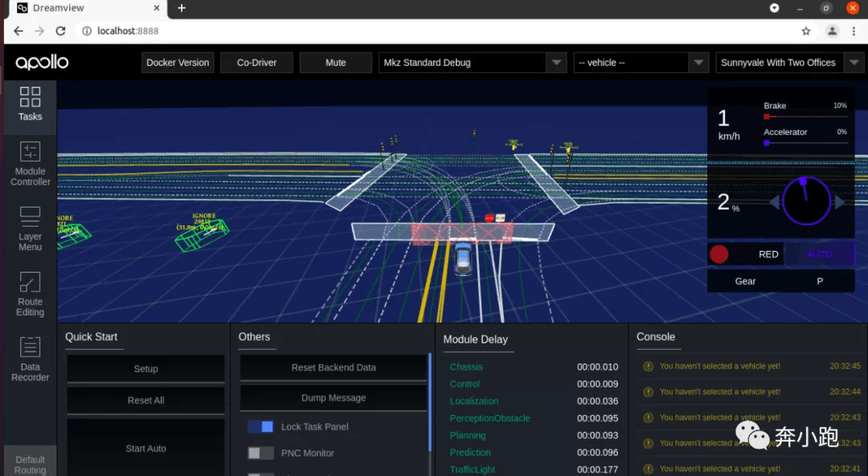Open a new browser tab
The width and height of the screenshot is (868, 476).
click(x=182, y=8)
